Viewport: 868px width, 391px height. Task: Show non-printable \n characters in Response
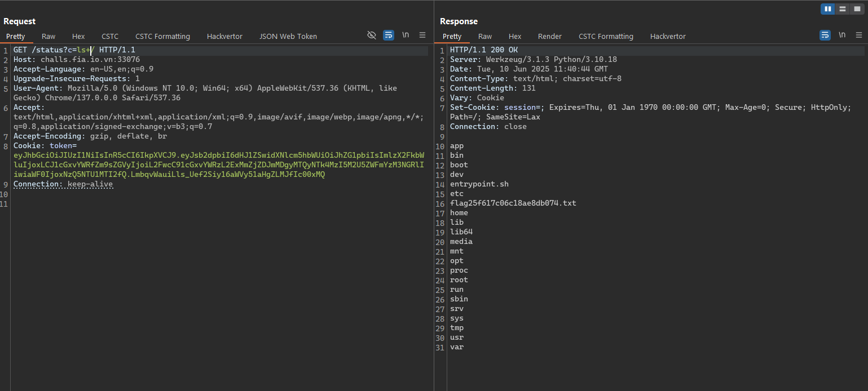click(842, 35)
